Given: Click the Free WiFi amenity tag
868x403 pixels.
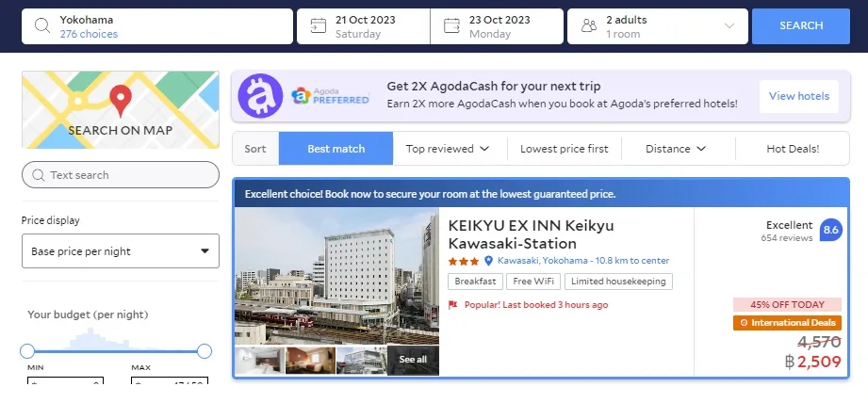Looking at the screenshot, I should (x=533, y=282).
